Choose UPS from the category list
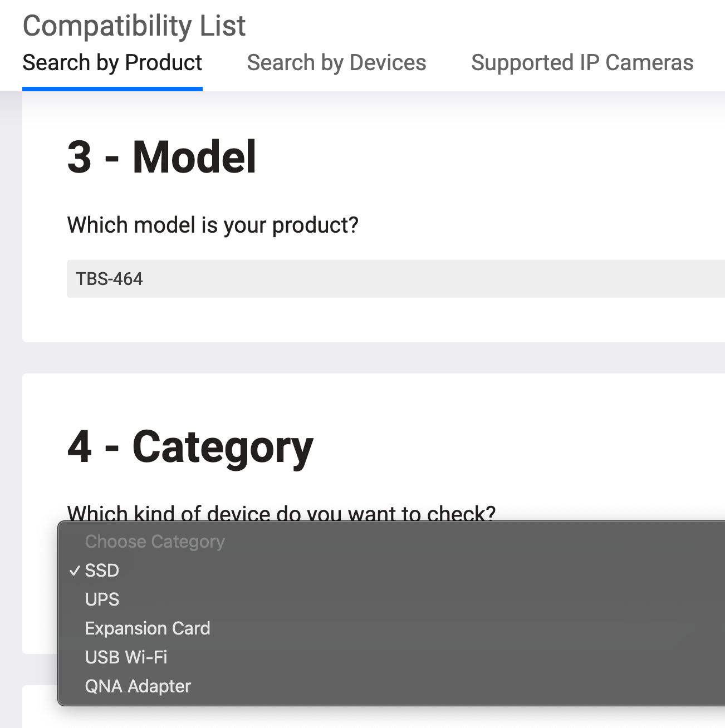The image size is (725, 728). [x=102, y=599]
